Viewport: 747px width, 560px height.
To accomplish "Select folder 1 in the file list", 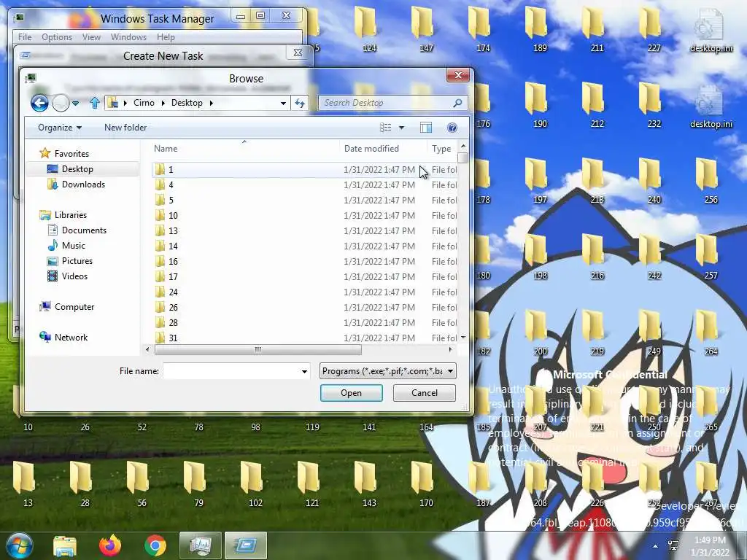I will (x=305, y=169).
